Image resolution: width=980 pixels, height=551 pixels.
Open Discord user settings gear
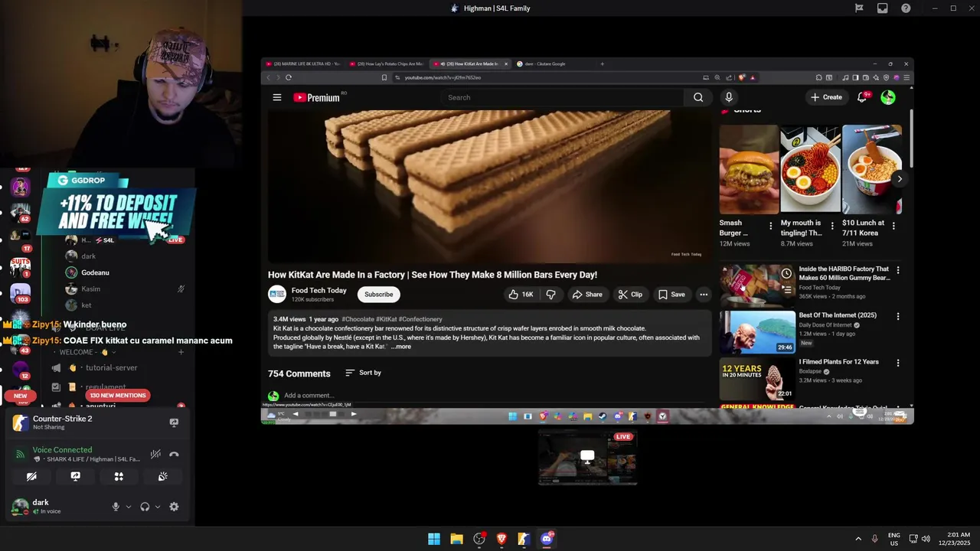click(174, 507)
